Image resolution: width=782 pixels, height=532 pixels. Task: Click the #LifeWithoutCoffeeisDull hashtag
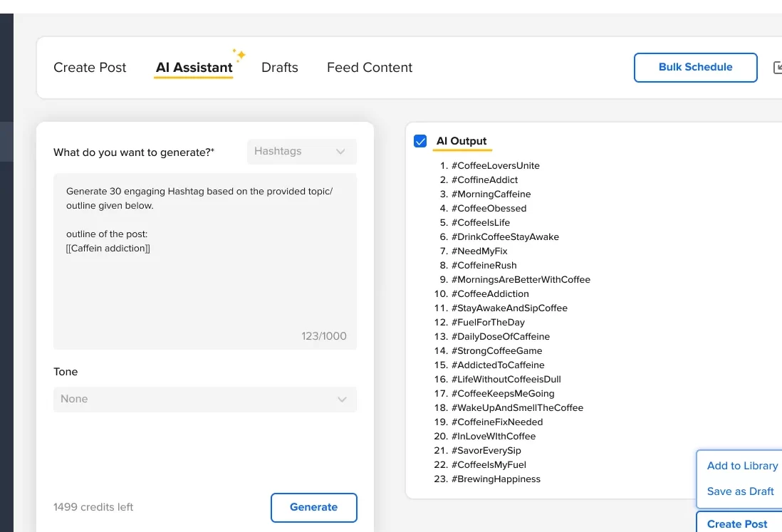(506, 379)
